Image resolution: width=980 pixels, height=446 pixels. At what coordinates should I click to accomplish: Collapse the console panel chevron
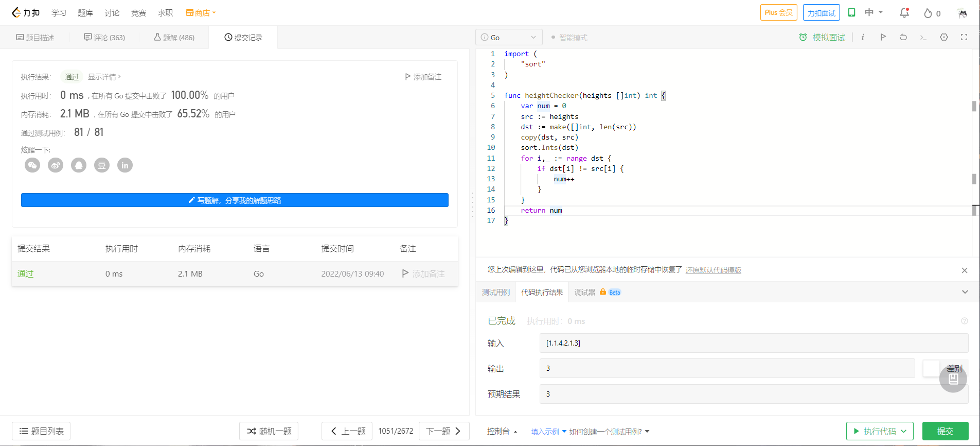(965, 292)
